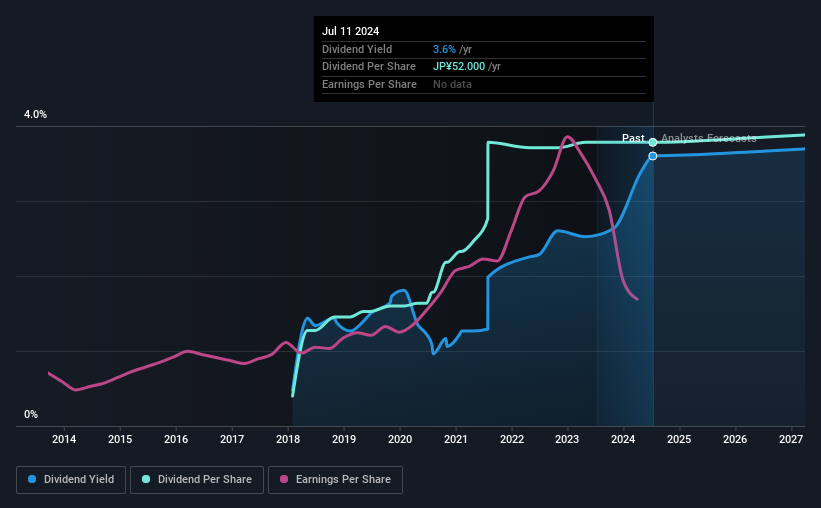Toggle the Dividend Per Share legend button

(197, 480)
